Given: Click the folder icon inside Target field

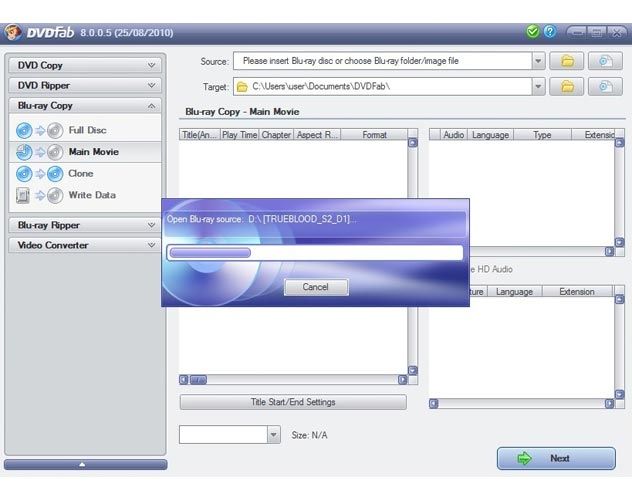Looking at the screenshot, I should click(242, 87).
